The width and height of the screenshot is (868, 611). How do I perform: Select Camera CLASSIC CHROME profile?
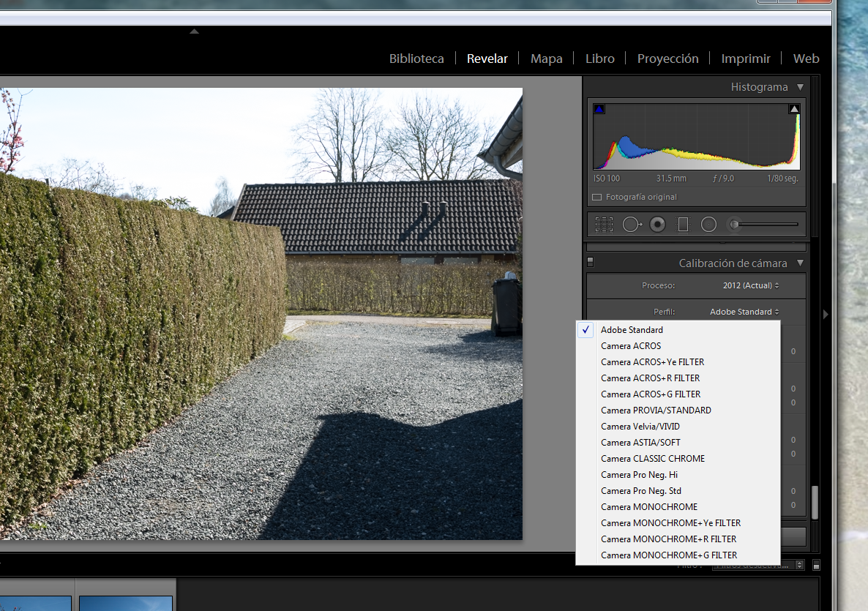click(678, 458)
